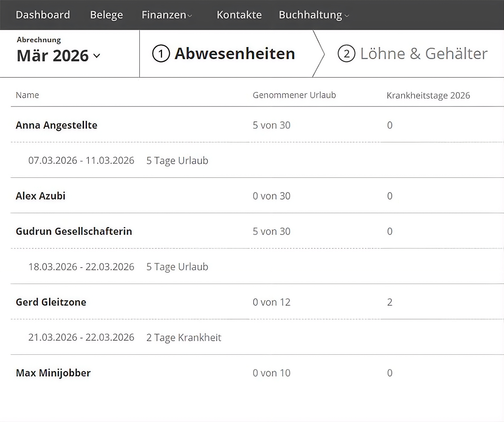Viewport: 504px width, 422px height.
Task: Expand the Buchhaltung menu
Action: click(314, 15)
